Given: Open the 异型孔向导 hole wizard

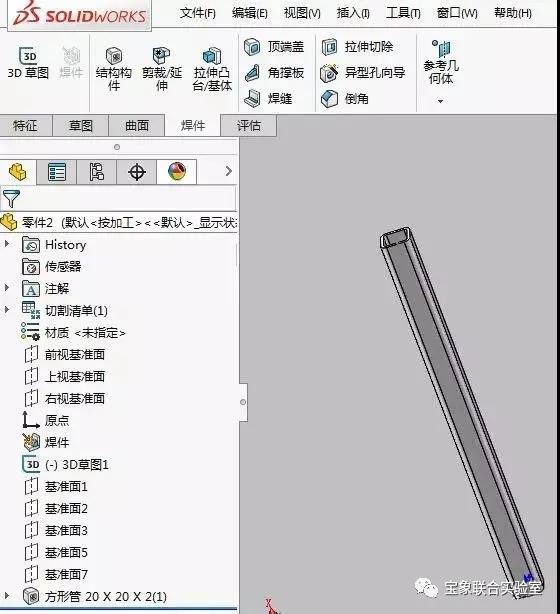Looking at the screenshot, I should (363, 73).
